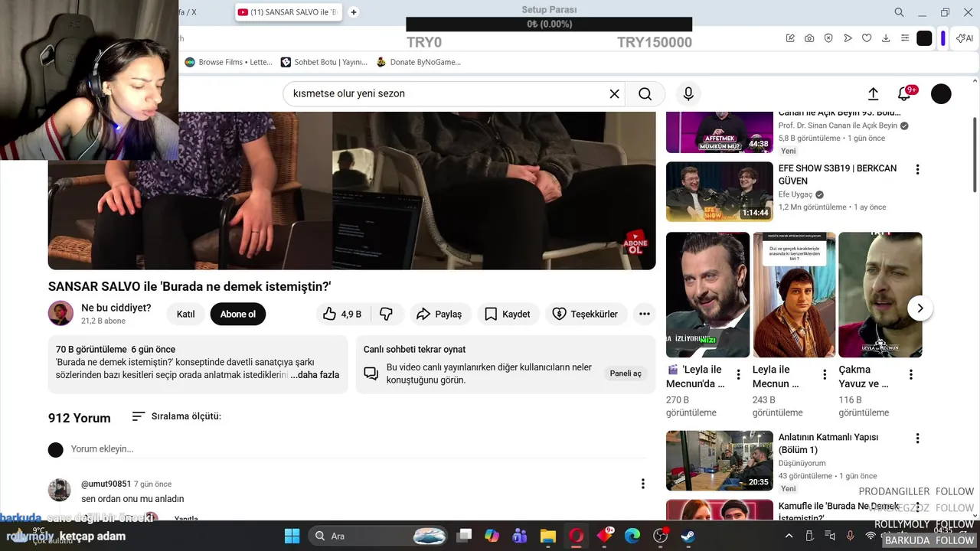Screen dimensions: 980x551
Task: Show hidden system tray icons chevron
Action: pos(789,536)
